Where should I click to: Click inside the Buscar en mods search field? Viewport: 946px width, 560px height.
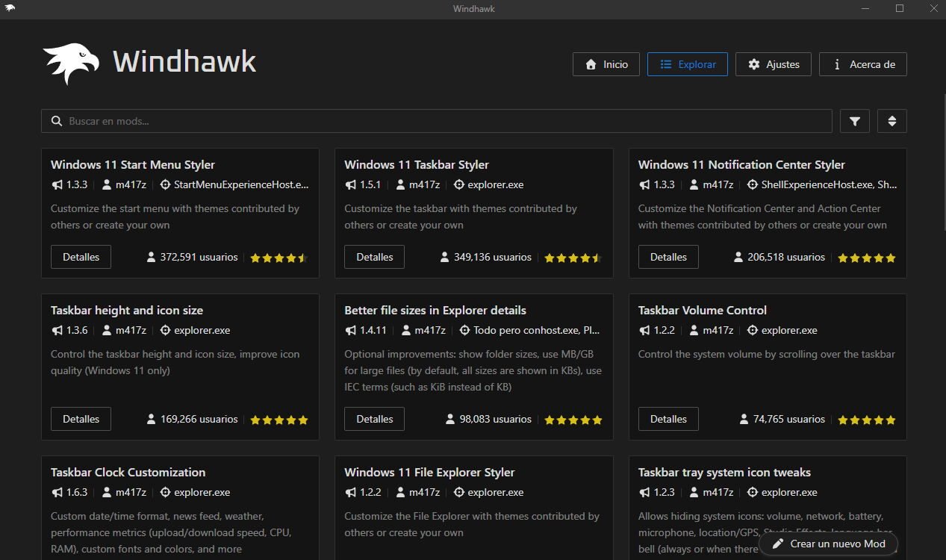[299, 120]
